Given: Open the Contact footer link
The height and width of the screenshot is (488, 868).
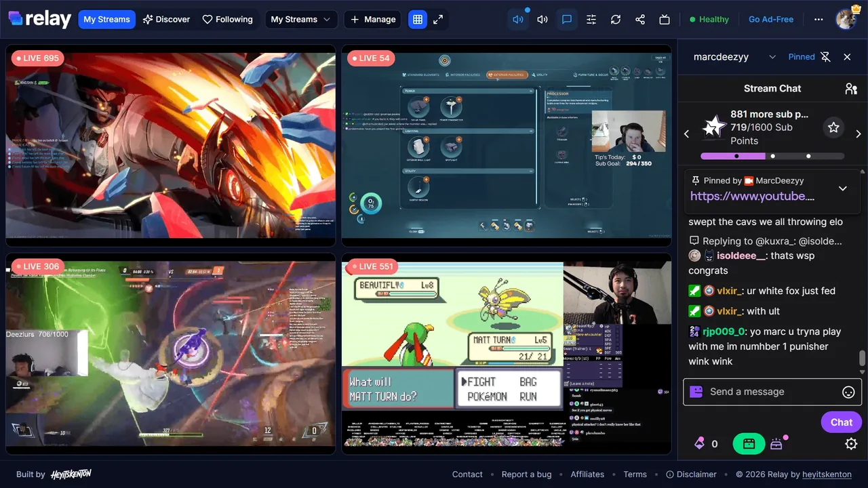Looking at the screenshot, I should pyautogui.click(x=467, y=474).
